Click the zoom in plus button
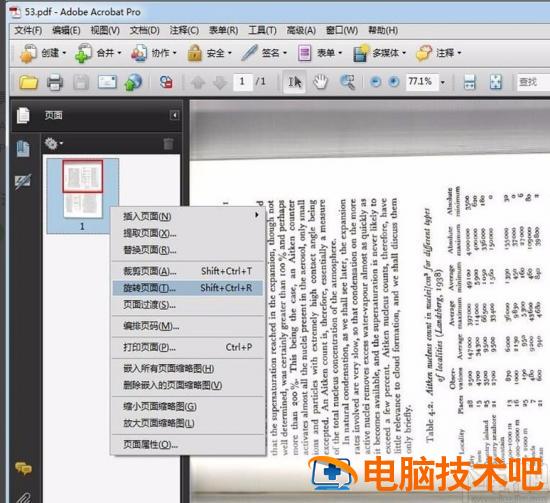 click(x=394, y=82)
